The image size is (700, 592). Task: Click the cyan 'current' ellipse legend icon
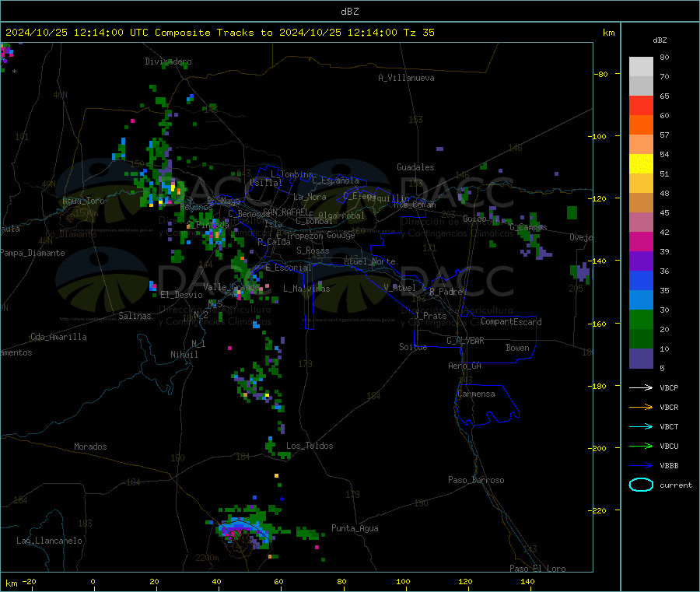coord(641,485)
